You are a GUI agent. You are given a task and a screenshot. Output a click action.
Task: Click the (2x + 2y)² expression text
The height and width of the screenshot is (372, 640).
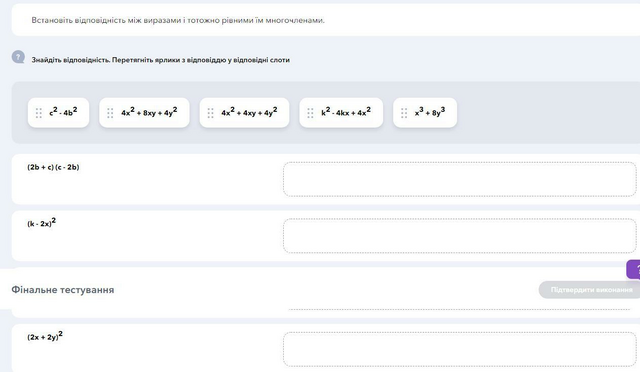45,336
